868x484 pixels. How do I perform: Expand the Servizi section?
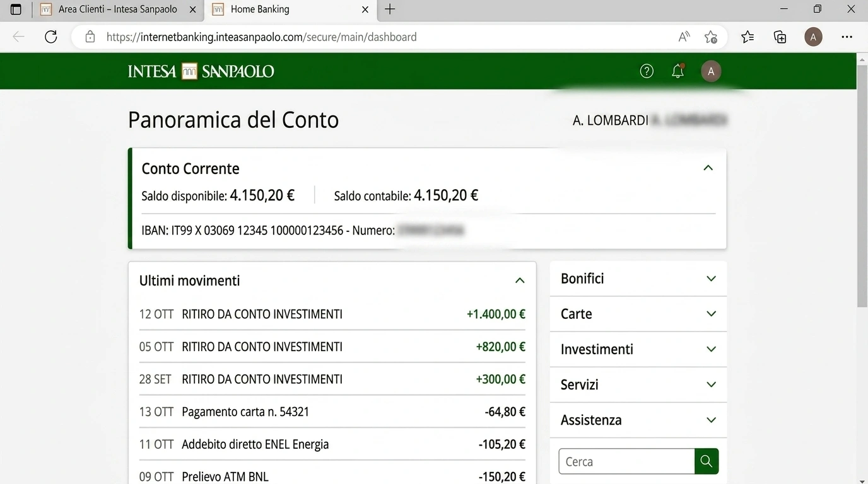(638, 384)
